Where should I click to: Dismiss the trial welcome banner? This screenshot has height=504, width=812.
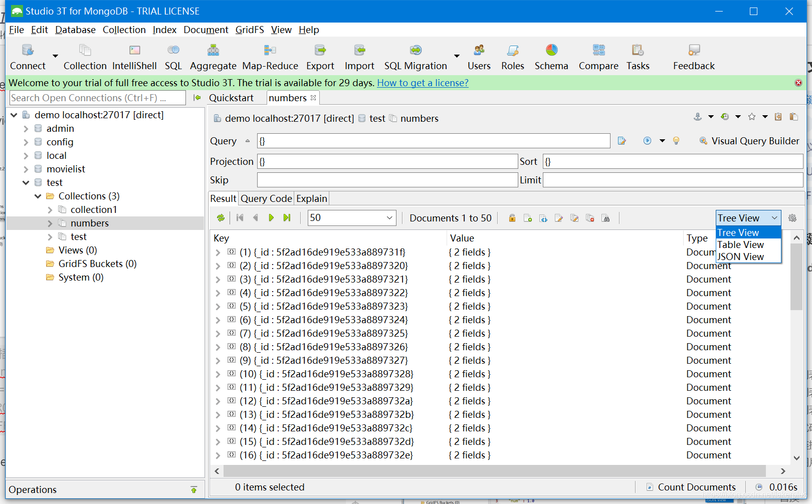tap(798, 83)
